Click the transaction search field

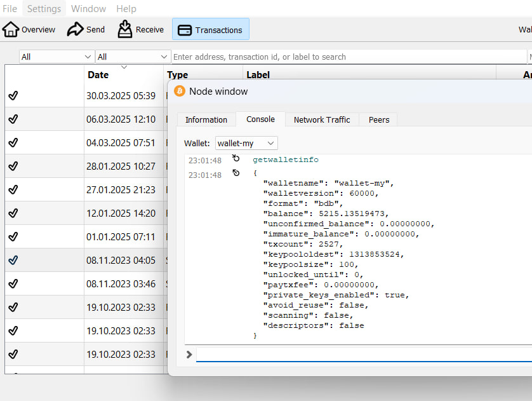pos(349,57)
